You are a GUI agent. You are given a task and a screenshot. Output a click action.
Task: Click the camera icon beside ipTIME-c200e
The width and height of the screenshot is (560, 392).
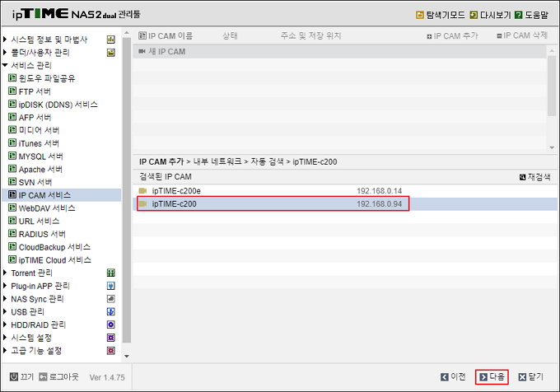point(142,190)
